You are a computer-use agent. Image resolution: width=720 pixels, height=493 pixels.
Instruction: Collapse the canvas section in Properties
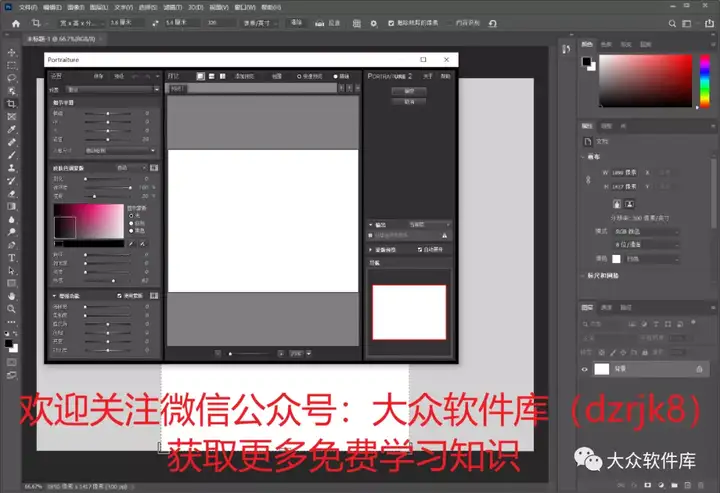click(x=583, y=157)
